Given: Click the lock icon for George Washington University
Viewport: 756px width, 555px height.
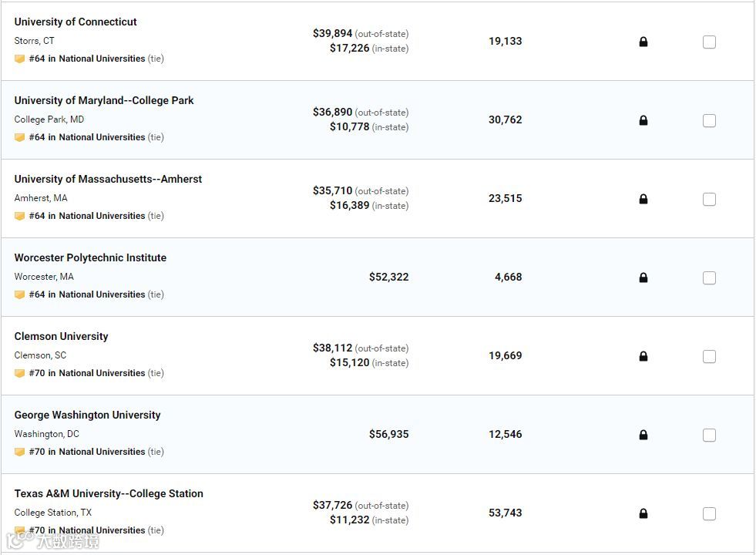Looking at the screenshot, I should pos(643,435).
